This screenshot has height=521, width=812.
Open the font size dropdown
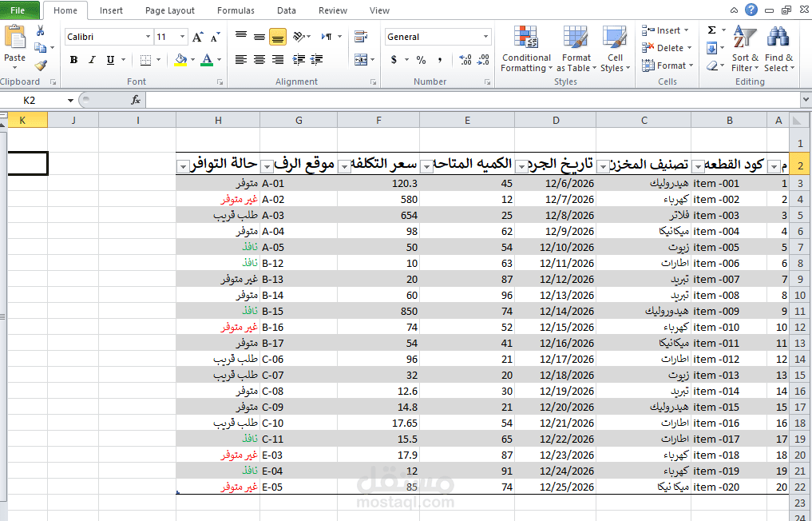[182, 37]
